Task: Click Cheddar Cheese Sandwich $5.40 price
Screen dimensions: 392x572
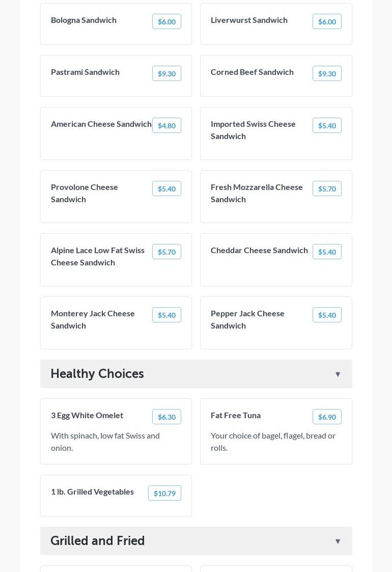Action: click(x=327, y=252)
